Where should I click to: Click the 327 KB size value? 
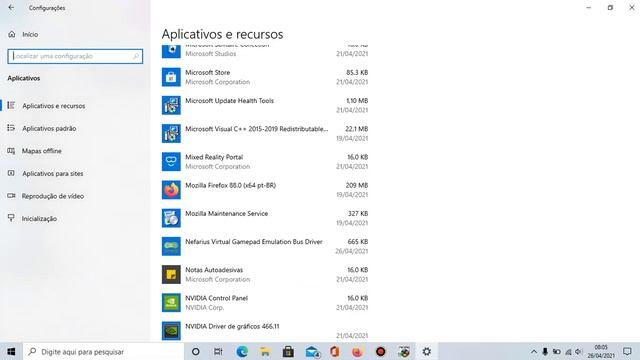point(358,213)
